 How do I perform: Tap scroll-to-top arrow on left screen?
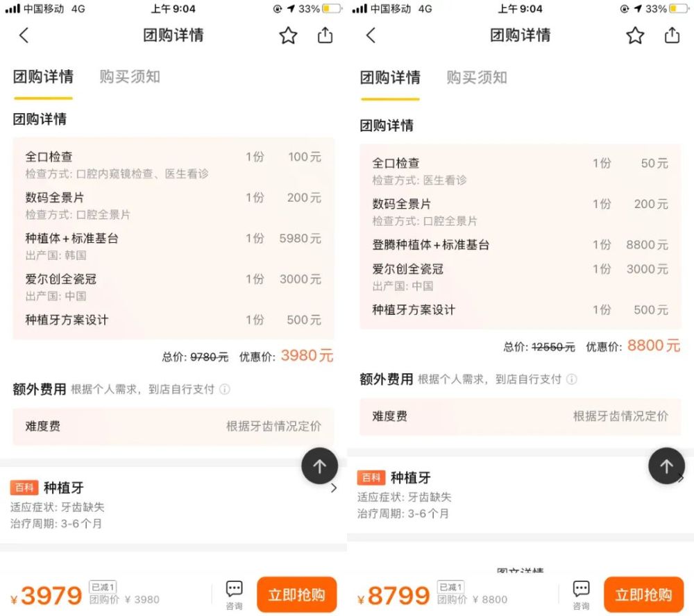(319, 465)
